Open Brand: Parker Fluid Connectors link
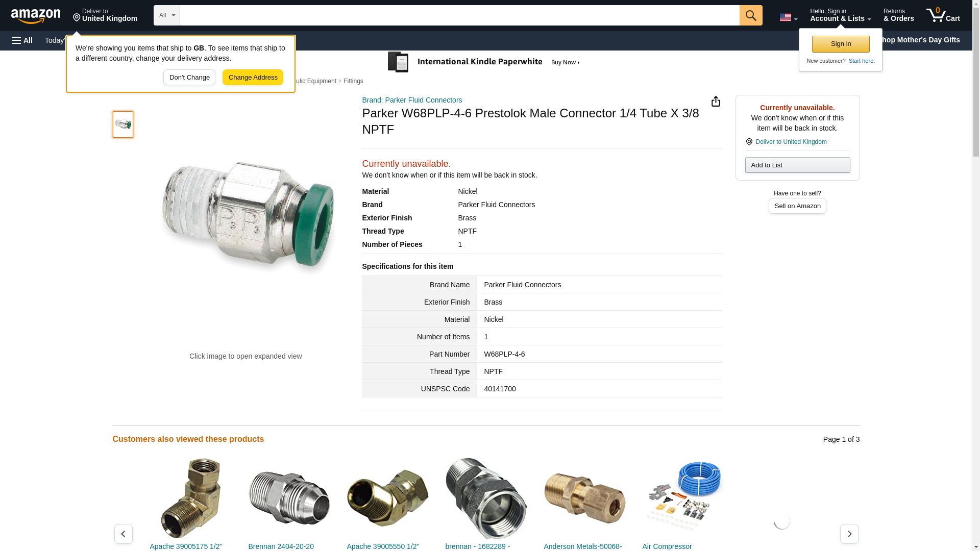980x551 pixels. [x=412, y=100]
